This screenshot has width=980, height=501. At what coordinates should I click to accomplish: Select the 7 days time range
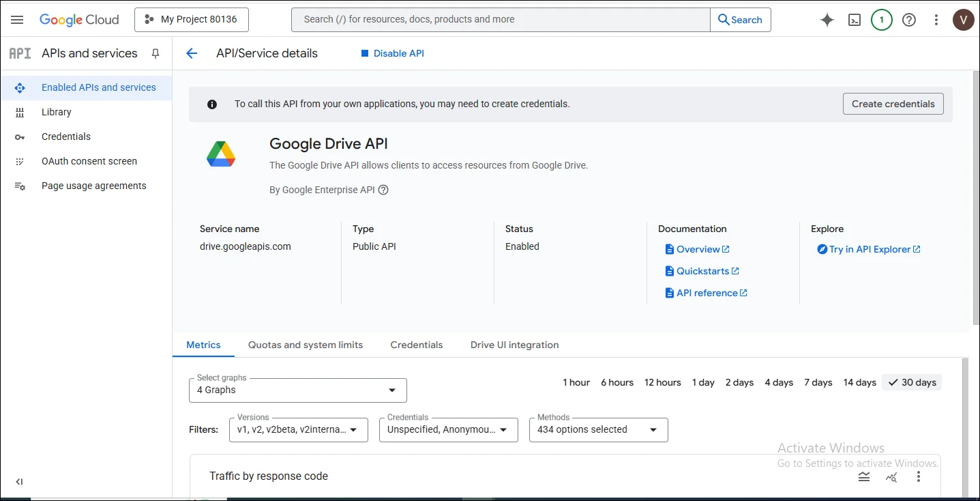pos(818,382)
